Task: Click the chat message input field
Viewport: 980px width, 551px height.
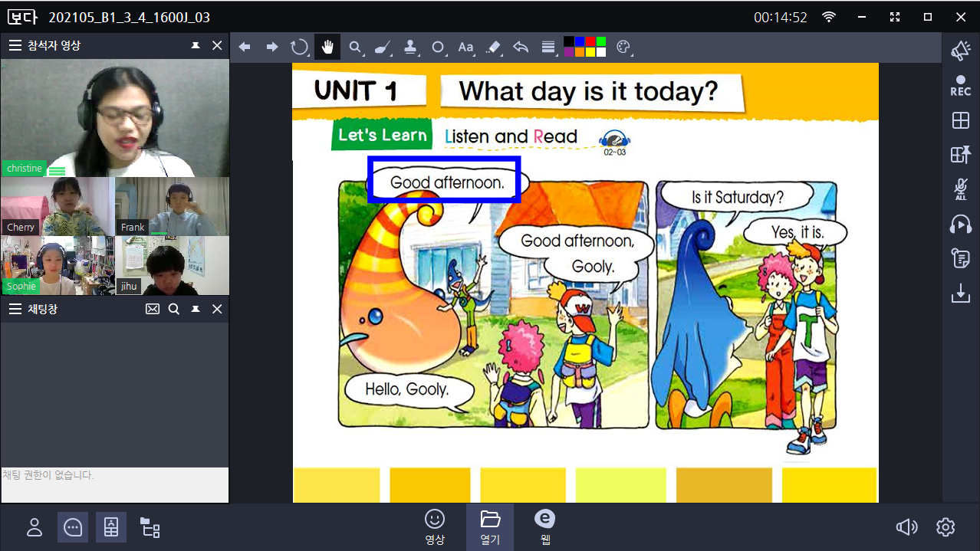Action: (x=114, y=485)
